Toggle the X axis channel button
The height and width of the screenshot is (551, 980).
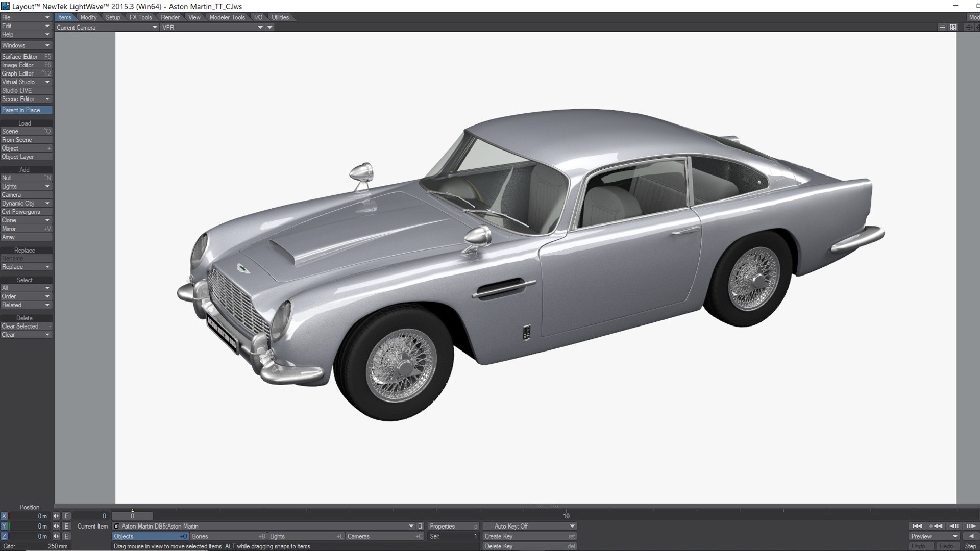click(5, 516)
